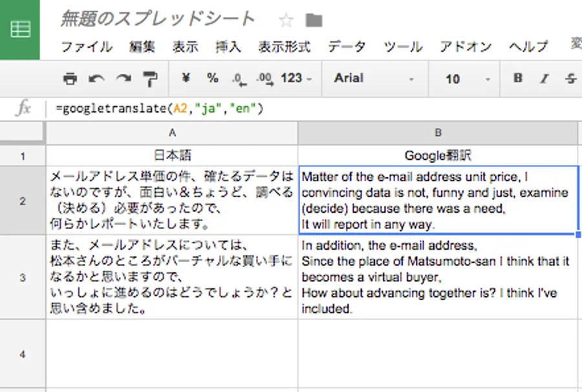Screen dimensions: 582x392
Task: Click the select-all corner box
Action: [x=23, y=133]
